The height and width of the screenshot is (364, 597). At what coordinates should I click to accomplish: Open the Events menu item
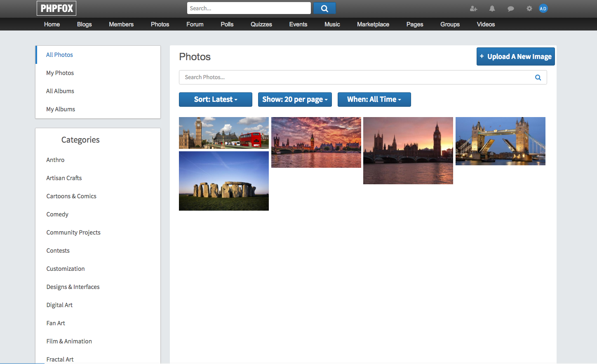(298, 24)
